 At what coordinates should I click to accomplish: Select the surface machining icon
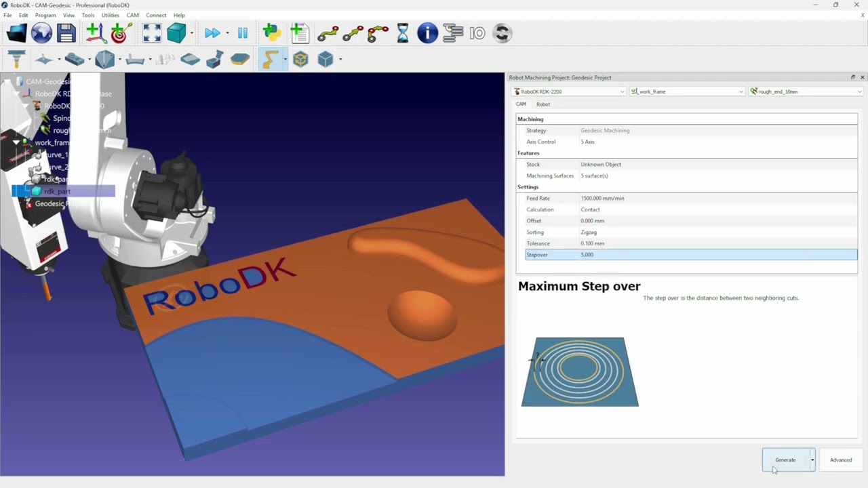[45, 59]
